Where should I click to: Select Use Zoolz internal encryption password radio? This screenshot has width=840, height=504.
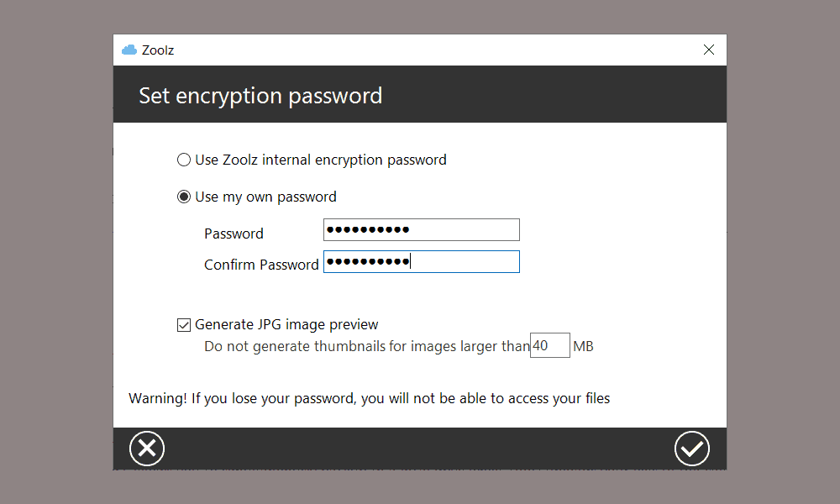tap(184, 160)
